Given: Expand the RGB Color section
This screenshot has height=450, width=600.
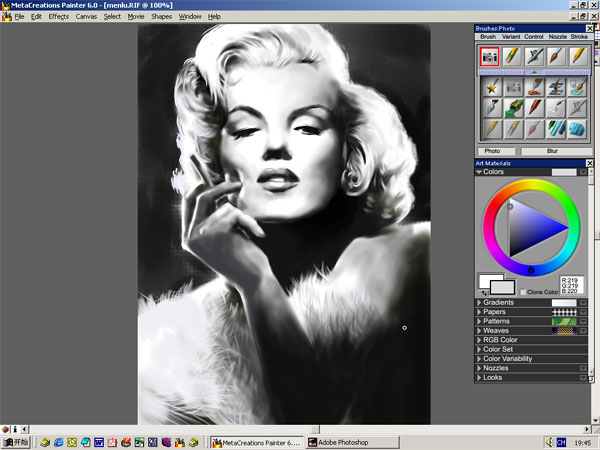Looking at the screenshot, I should [x=479, y=340].
